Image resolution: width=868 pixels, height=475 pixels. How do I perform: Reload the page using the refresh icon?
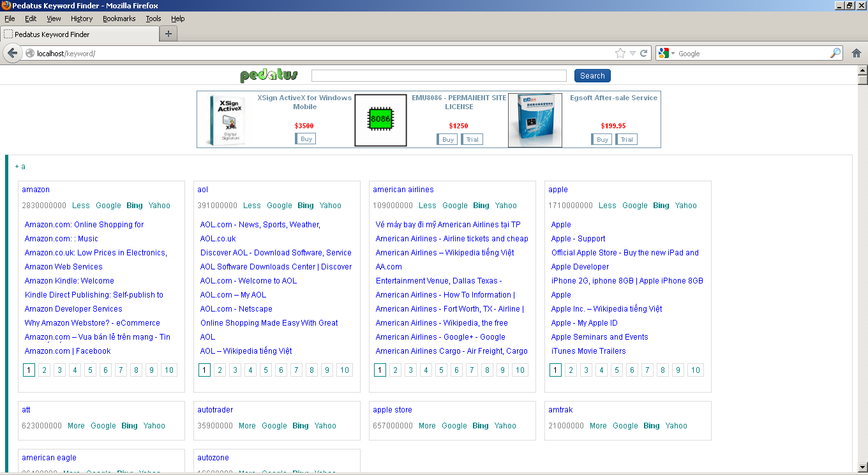(x=643, y=54)
